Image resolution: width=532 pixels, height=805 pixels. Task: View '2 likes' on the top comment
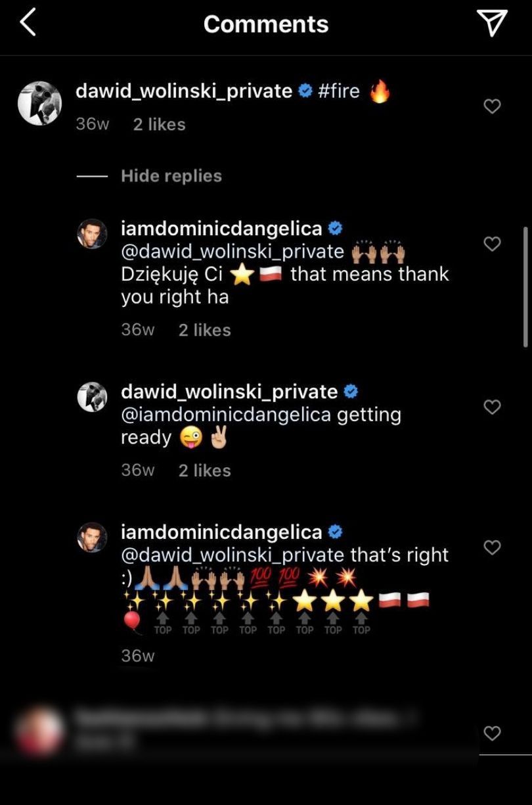[x=160, y=124]
